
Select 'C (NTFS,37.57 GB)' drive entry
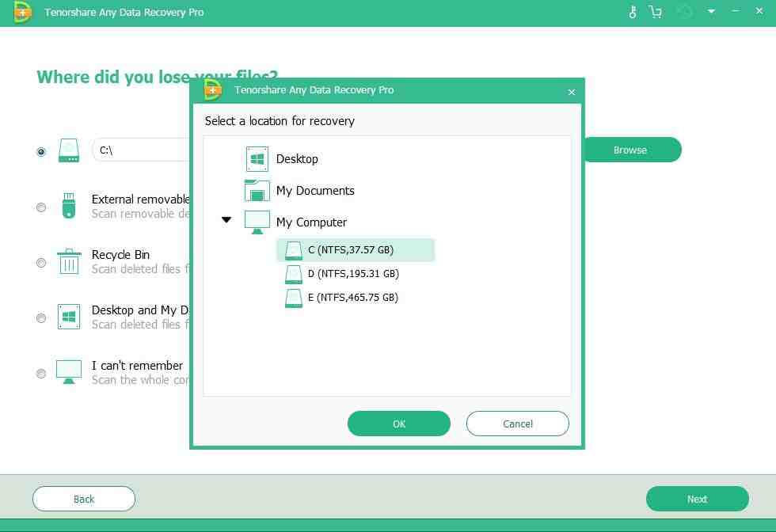pos(356,250)
